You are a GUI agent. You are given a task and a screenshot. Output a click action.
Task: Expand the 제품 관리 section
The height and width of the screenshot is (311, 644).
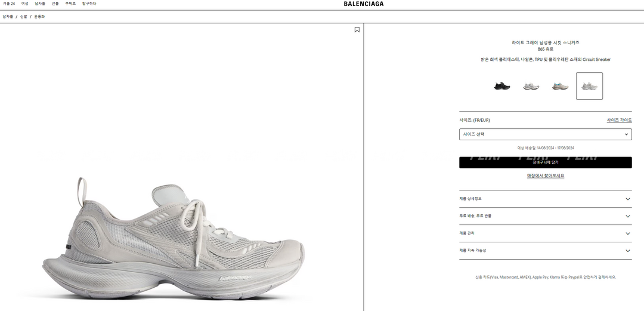click(x=546, y=233)
